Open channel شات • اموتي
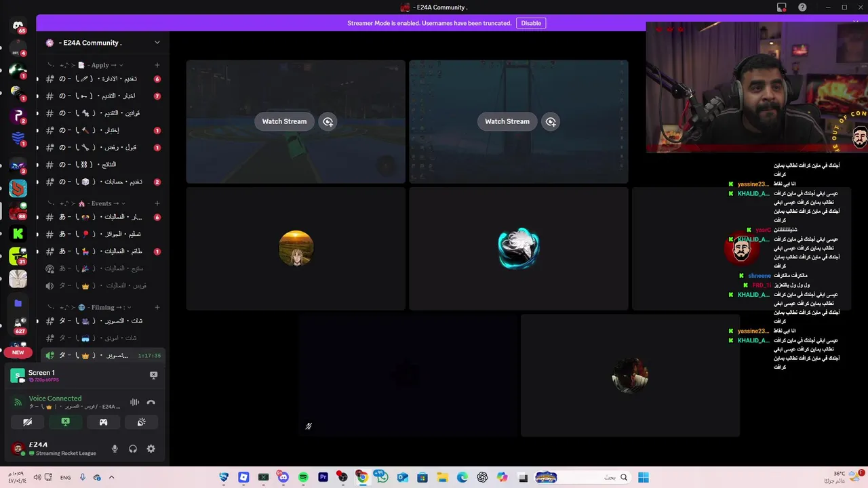The width and height of the screenshot is (868, 488). [x=103, y=338]
